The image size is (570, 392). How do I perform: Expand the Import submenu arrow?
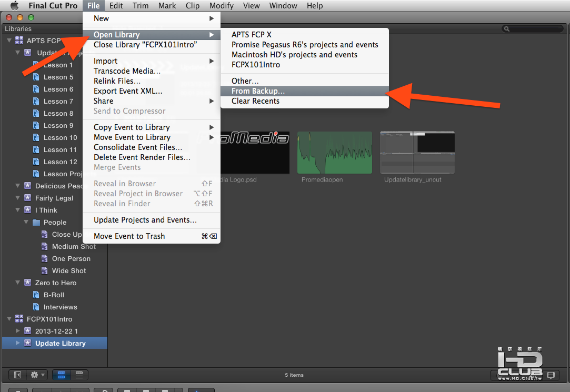211,61
